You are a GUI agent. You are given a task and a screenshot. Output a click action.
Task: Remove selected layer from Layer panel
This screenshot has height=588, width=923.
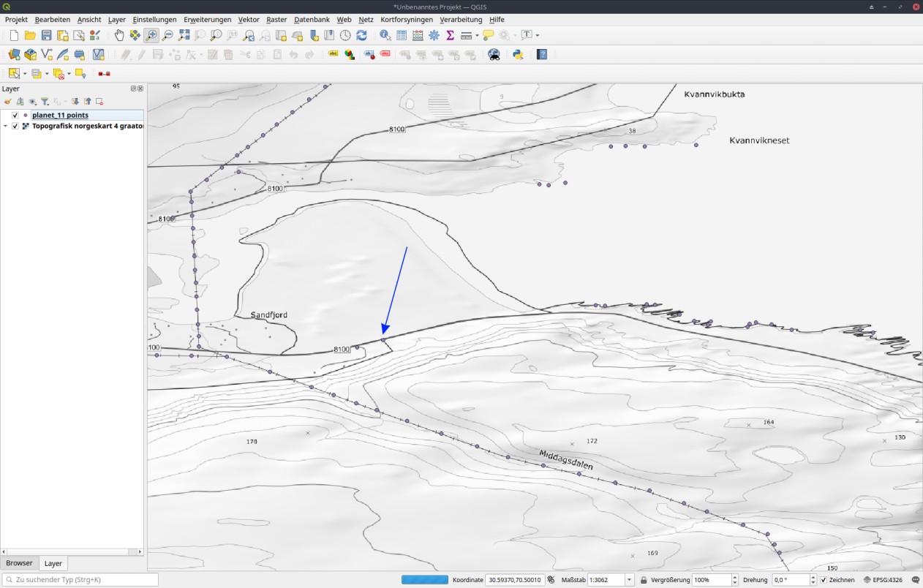(x=99, y=102)
